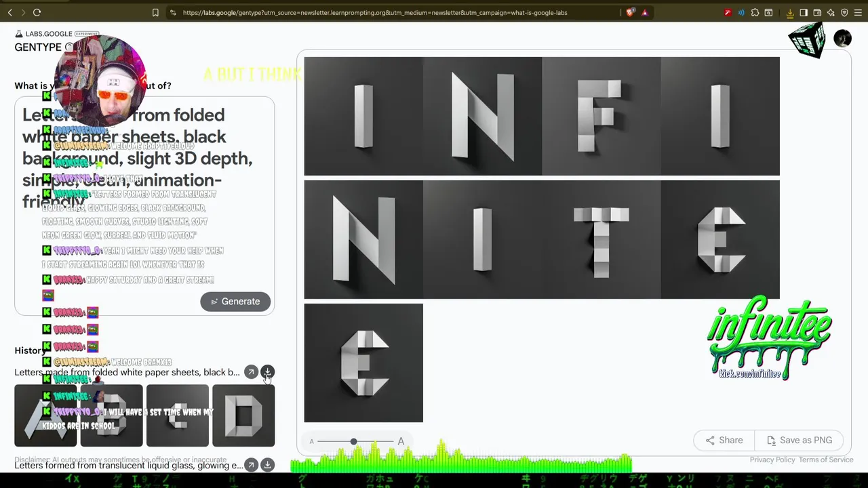The width and height of the screenshot is (868, 488).
Task: Click the GENTYPE title text
Action: pos(38,47)
